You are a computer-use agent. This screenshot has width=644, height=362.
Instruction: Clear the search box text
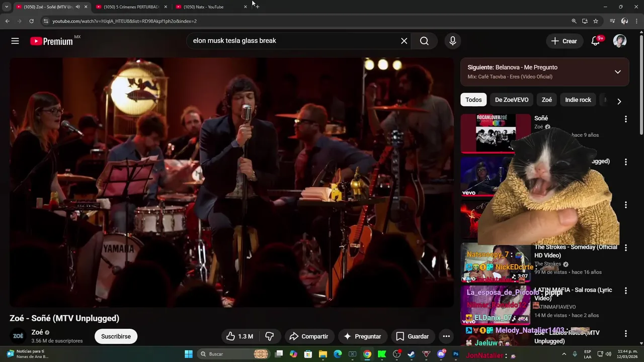pyautogui.click(x=404, y=41)
